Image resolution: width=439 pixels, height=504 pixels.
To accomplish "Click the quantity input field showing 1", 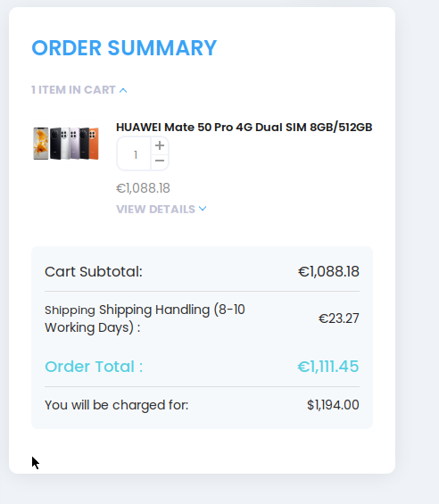I will (135, 154).
